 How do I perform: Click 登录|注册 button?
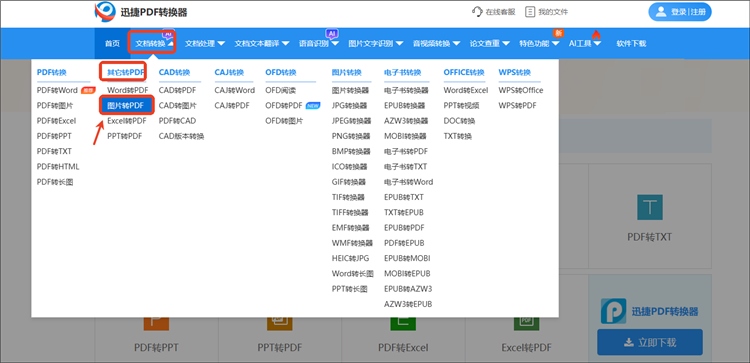pyautogui.click(x=680, y=12)
